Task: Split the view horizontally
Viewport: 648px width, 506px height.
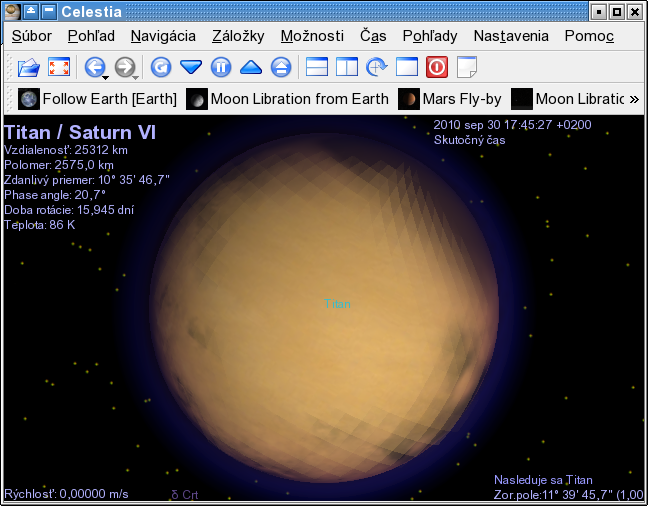Action: point(317,68)
